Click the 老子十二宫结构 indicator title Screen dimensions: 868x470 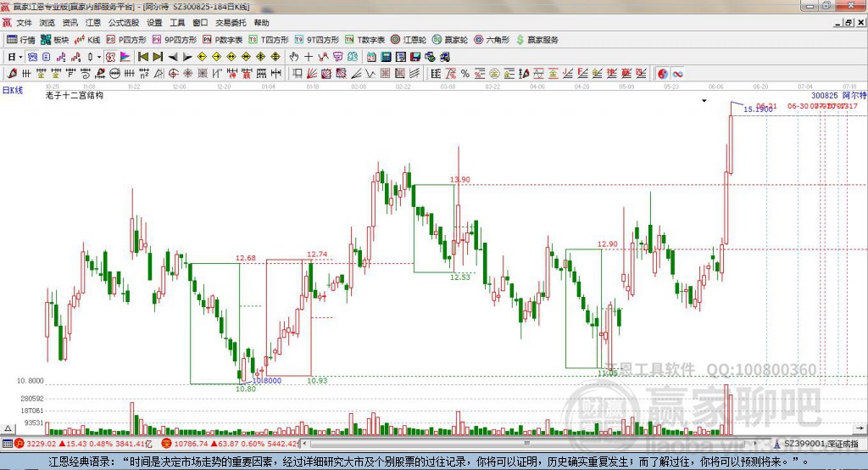pyautogui.click(x=75, y=95)
